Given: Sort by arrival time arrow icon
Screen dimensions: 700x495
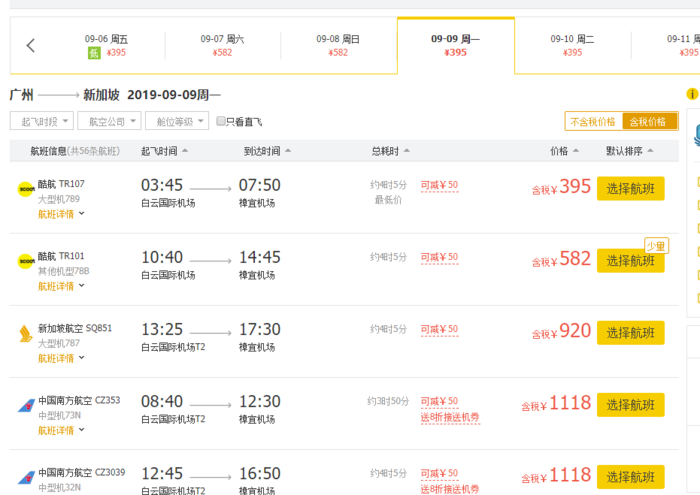Looking at the screenshot, I should 285,151.
